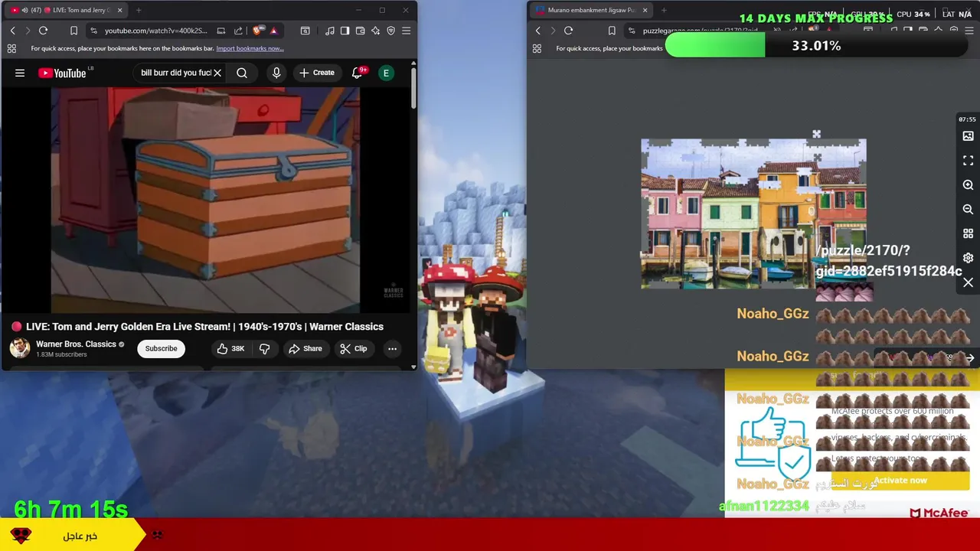
Task: Open Brave Shields lion icon in YouTube window
Action: click(x=258, y=31)
